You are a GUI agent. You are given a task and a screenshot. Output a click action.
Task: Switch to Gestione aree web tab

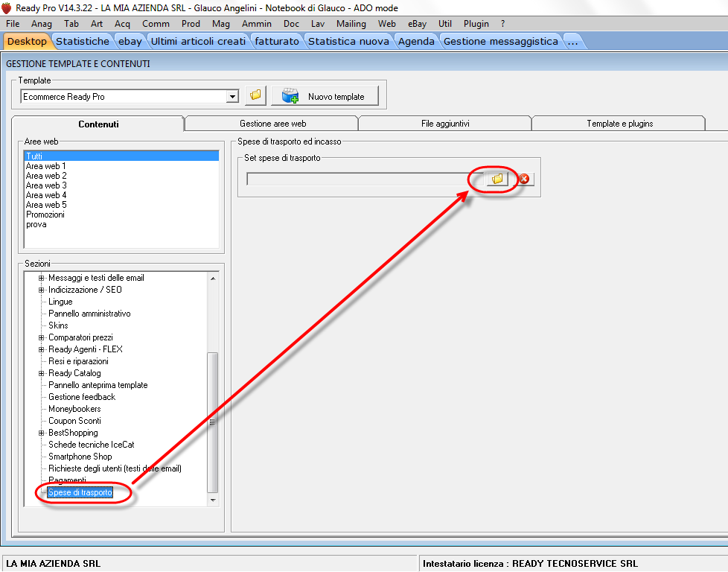(272, 124)
